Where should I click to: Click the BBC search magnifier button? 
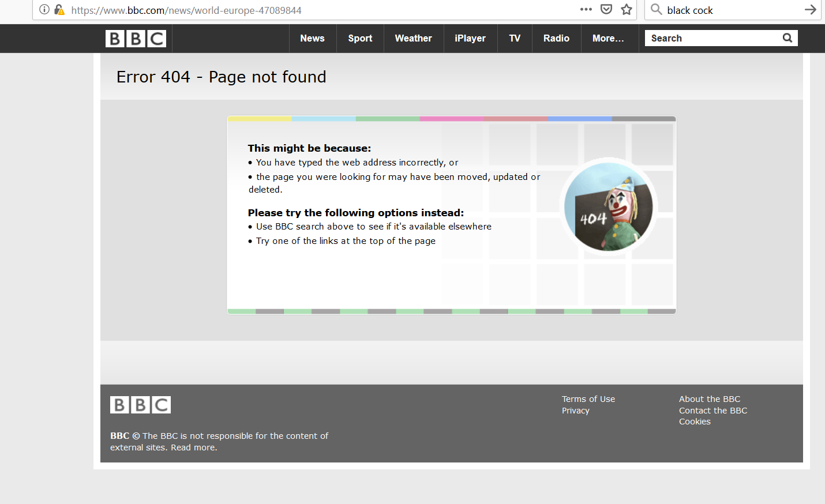point(787,38)
